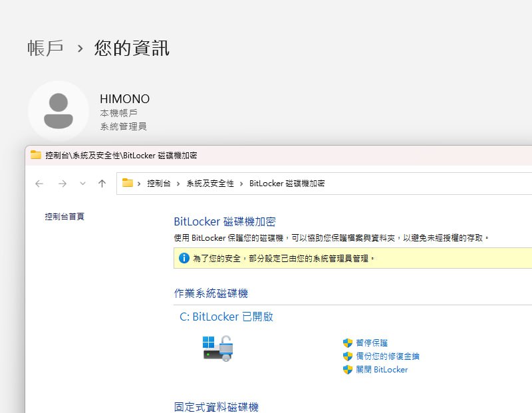Click the shield icon beside 暫停保護
Screen dimensions: 532x413
click(347, 343)
